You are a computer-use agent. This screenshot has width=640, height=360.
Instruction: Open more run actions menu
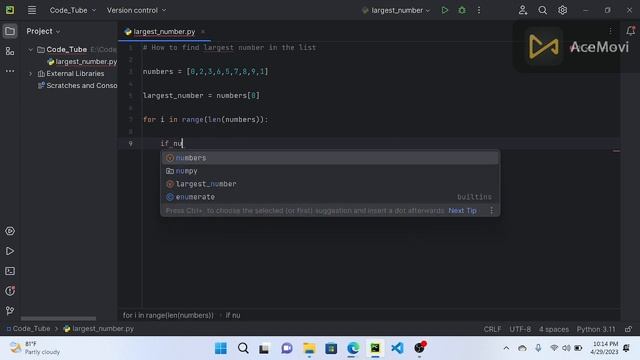coord(479,10)
